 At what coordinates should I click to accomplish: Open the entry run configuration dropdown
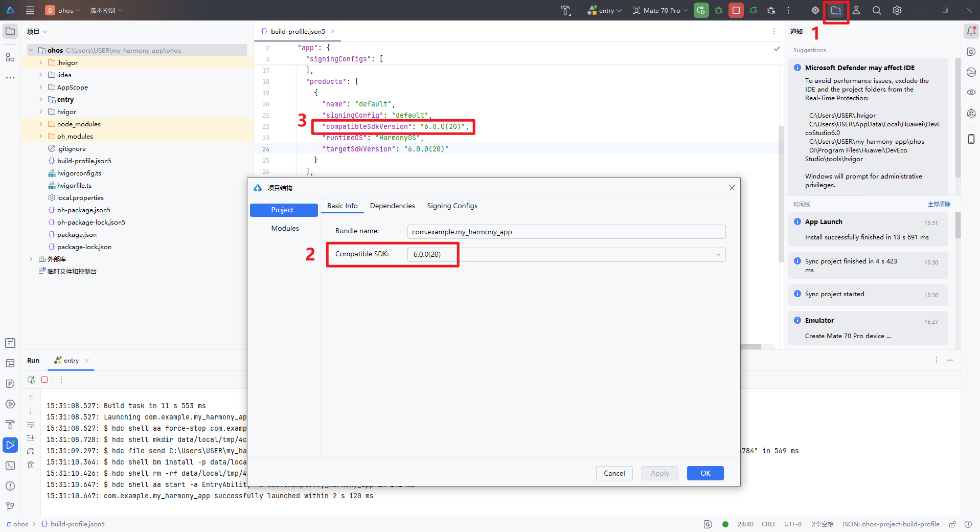[605, 10]
